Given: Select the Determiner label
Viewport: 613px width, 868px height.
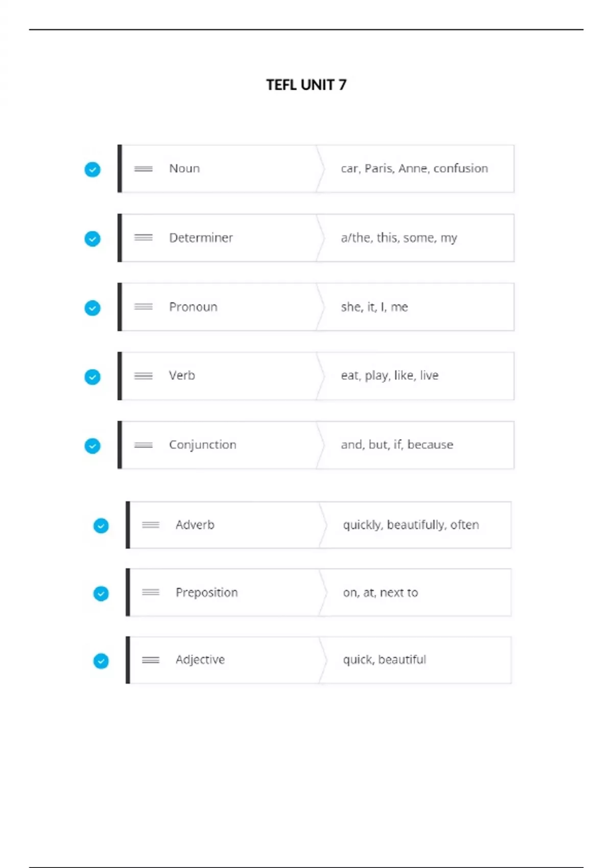Looking at the screenshot, I should (201, 238).
